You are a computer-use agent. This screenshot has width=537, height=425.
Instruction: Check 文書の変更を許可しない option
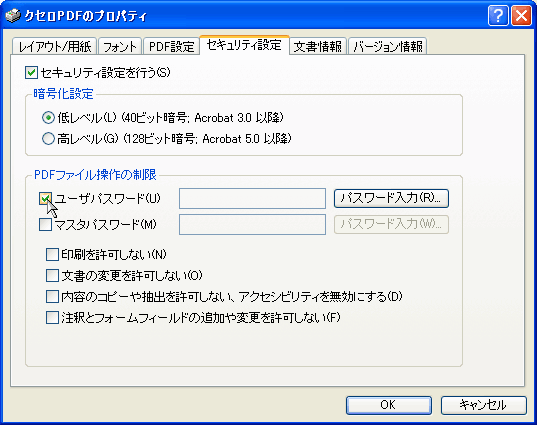[x=52, y=275]
